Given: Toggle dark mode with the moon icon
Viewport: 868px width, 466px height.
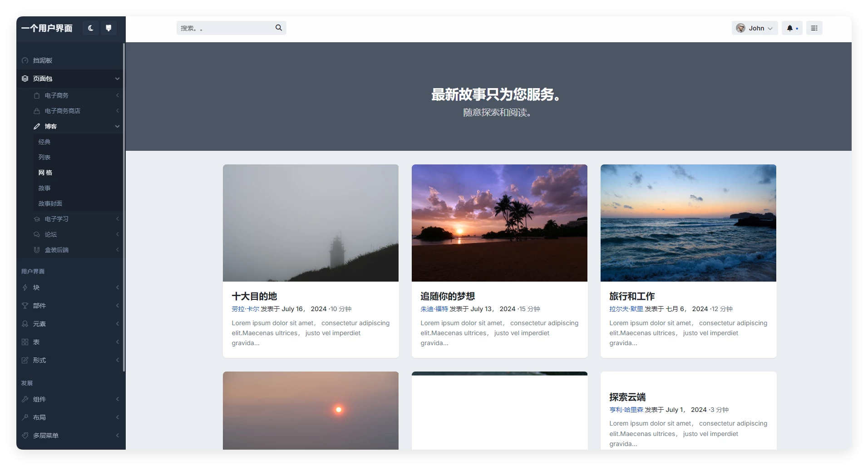Looking at the screenshot, I should coord(91,28).
